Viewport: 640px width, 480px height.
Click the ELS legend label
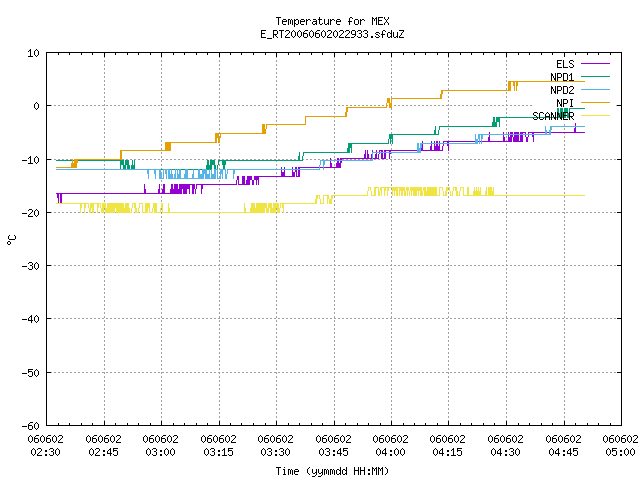pos(565,64)
